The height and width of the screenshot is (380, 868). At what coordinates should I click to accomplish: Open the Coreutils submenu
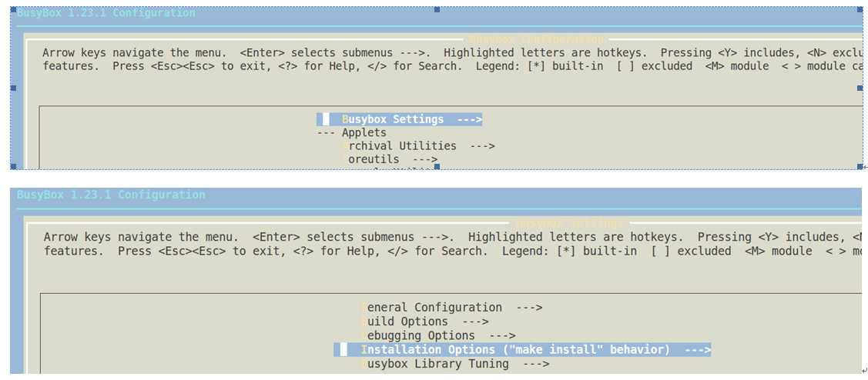(390, 159)
